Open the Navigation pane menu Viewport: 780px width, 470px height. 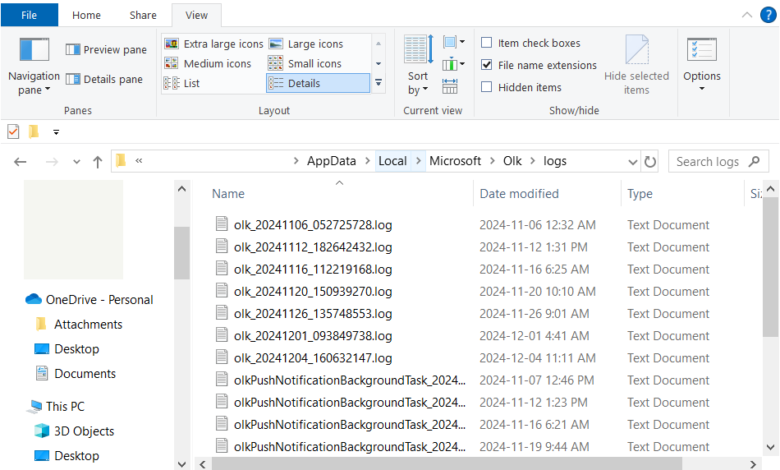pos(34,67)
